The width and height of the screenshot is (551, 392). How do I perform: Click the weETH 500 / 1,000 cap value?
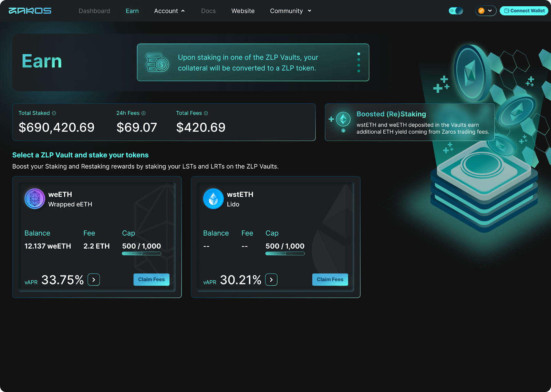(x=142, y=246)
